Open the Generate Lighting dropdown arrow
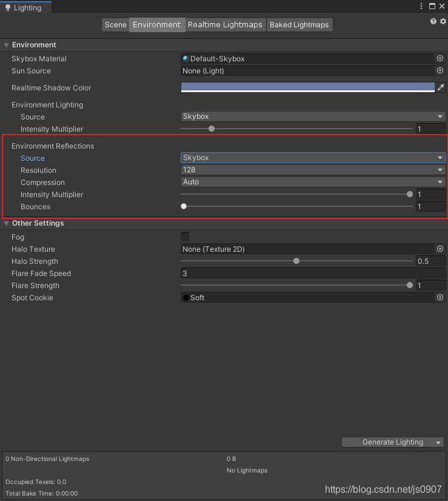The image size is (448, 501). 438,443
